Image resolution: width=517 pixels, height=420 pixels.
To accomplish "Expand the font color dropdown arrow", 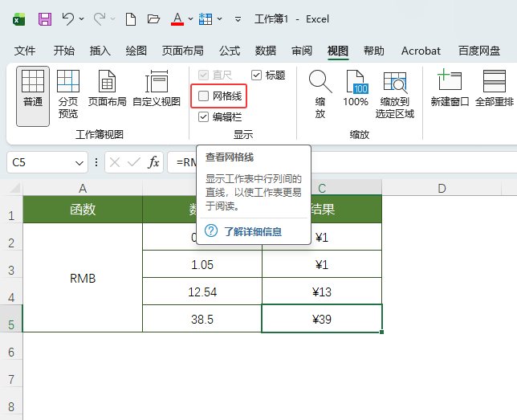I will click(x=190, y=19).
